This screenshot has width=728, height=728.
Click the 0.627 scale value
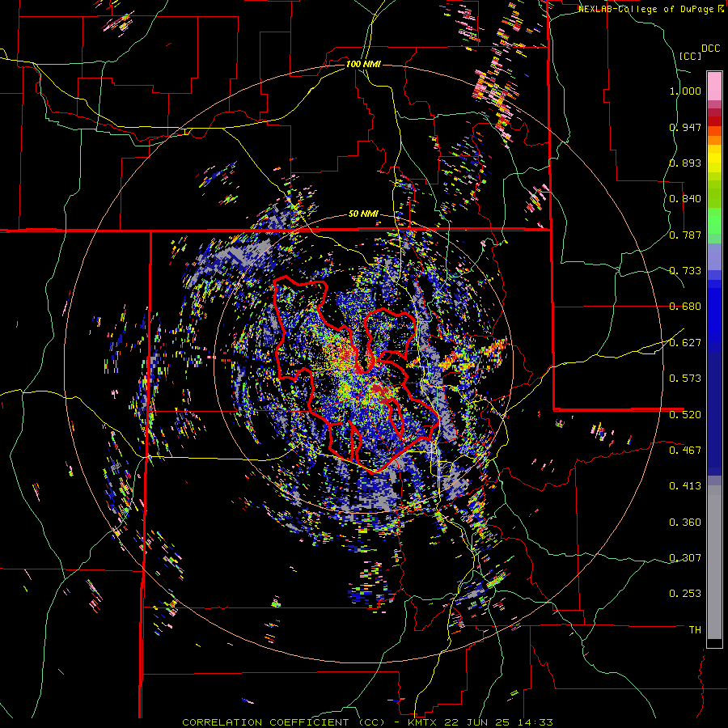point(685,343)
